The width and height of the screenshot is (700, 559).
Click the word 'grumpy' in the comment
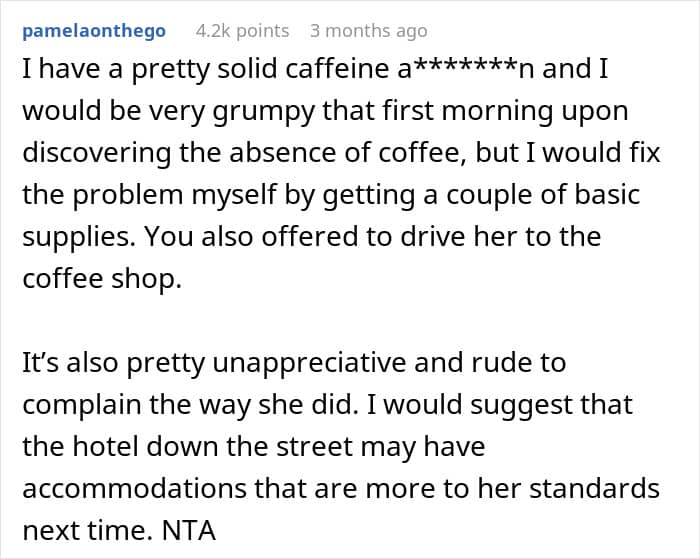263,112
